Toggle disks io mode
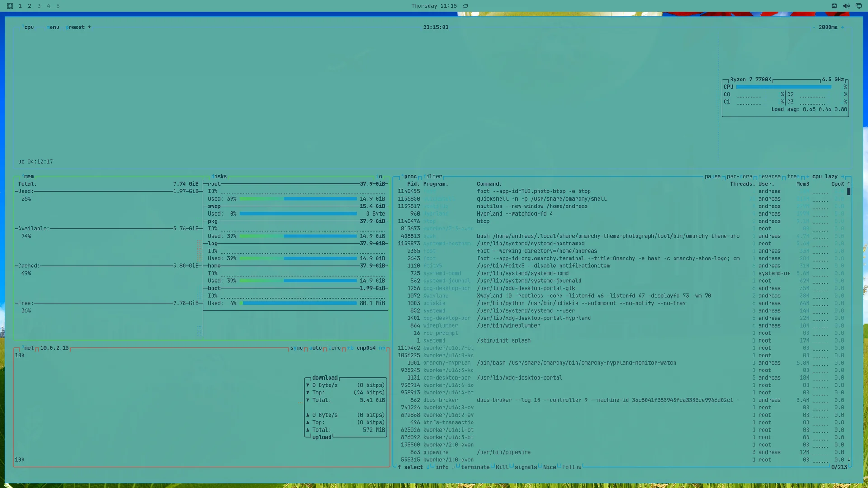 (379, 177)
